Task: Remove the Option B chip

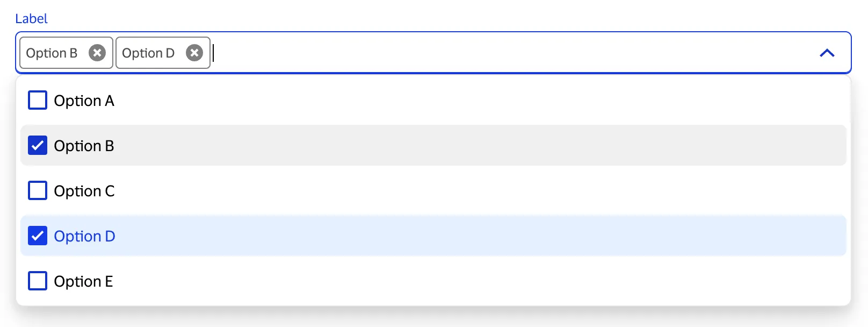Action: click(97, 53)
